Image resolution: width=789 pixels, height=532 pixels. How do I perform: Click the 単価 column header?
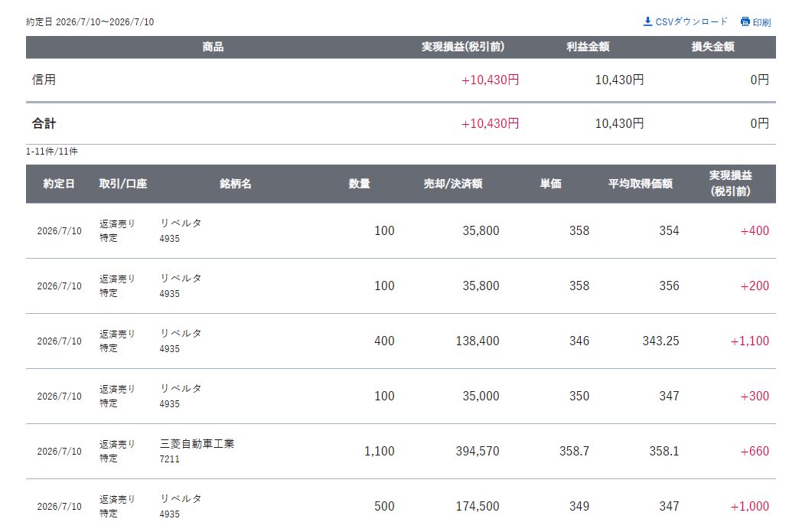click(x=550, y=184)
